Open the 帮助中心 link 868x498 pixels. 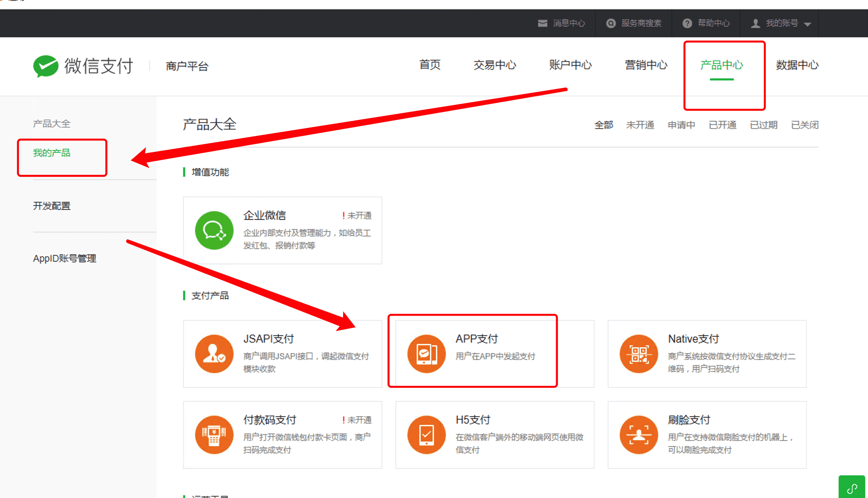713,23
